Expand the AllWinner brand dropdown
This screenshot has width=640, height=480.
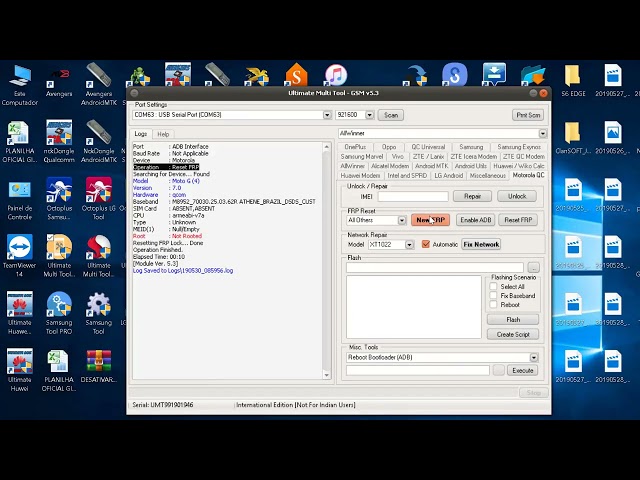pyautogui.click(x=542, y=133)
